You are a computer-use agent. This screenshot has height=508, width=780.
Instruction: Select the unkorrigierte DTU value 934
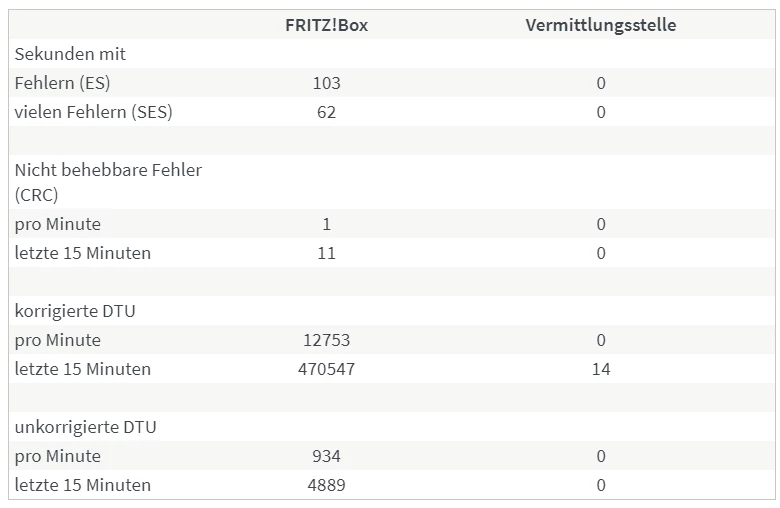pos(326,456)
